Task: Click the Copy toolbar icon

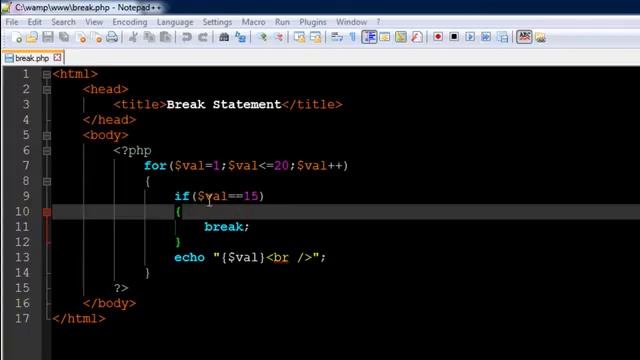Action: (x=149, y=38)
